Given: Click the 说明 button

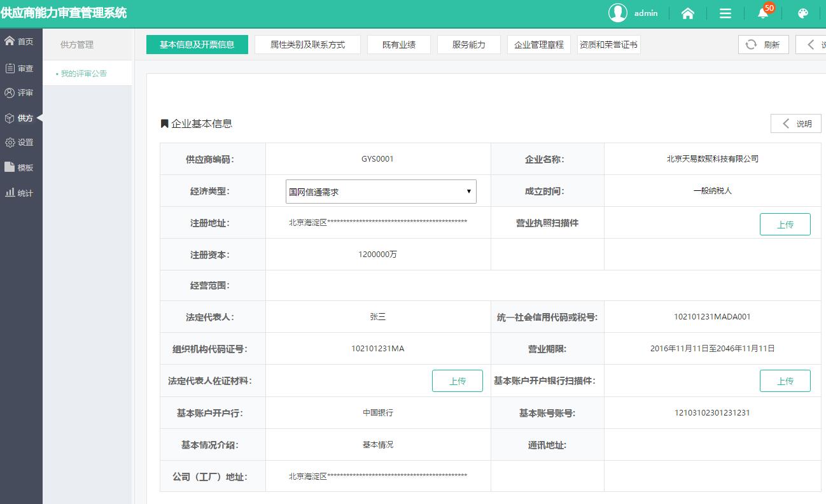Looking at the screenshot, I should (x=796, y=123).
